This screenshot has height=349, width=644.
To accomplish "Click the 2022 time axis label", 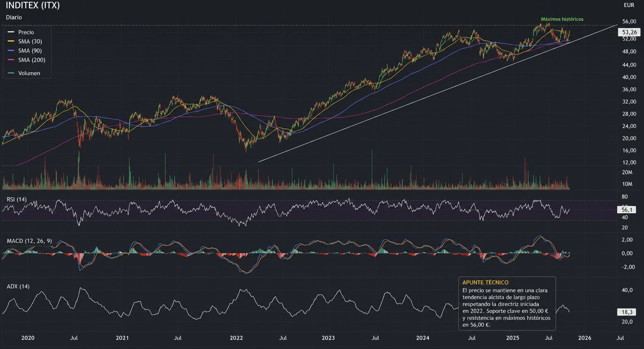I will coord(236,338).
